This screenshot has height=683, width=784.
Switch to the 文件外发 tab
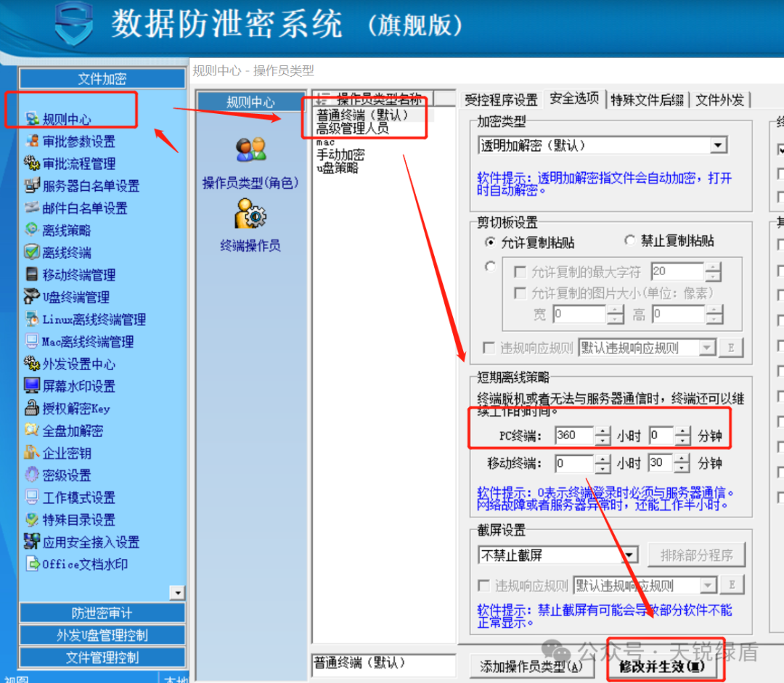click(x=720, y=100)
